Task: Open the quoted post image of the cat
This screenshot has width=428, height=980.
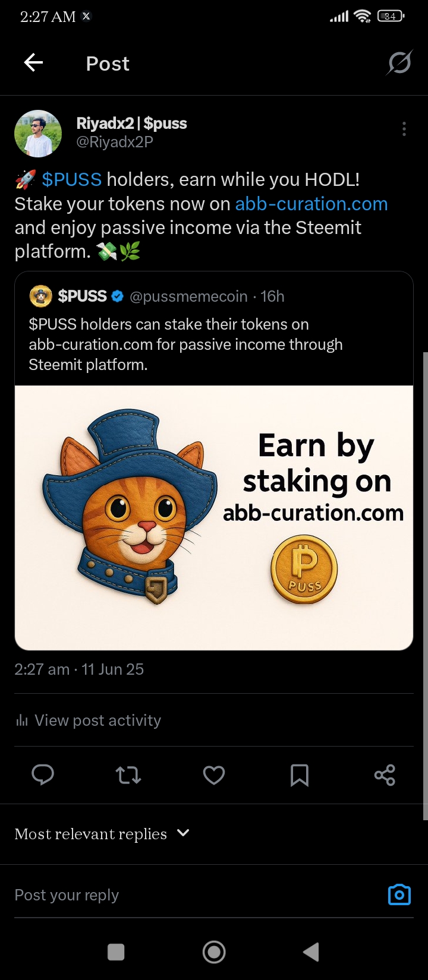Action: tap(214, 517)
